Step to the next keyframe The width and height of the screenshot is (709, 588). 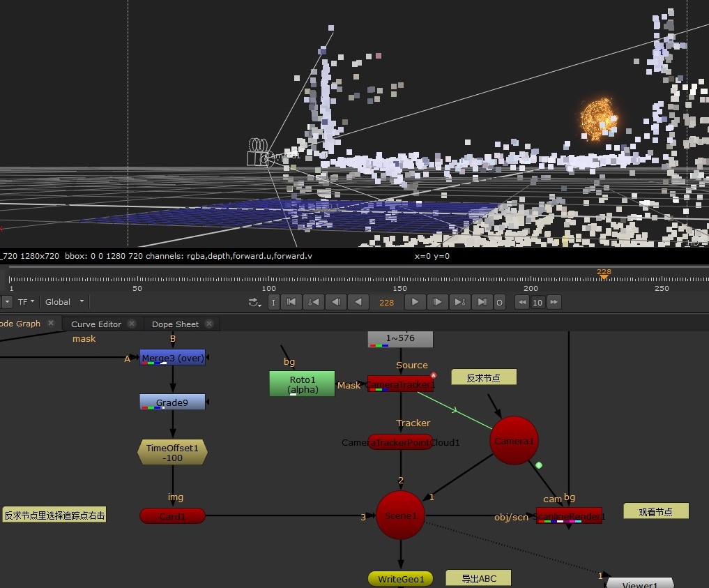coord(459,302)
